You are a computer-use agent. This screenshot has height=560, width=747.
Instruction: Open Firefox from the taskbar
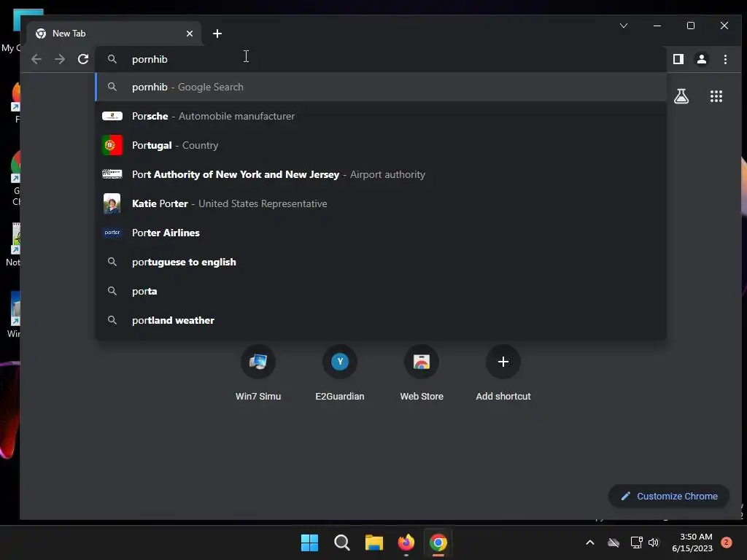click(406, 542)
